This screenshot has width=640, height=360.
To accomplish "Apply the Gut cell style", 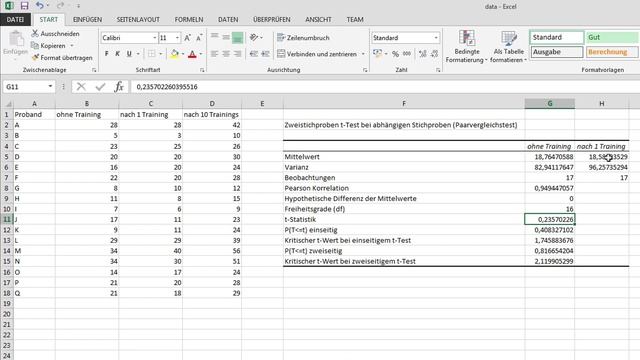I will click(611, 37).
